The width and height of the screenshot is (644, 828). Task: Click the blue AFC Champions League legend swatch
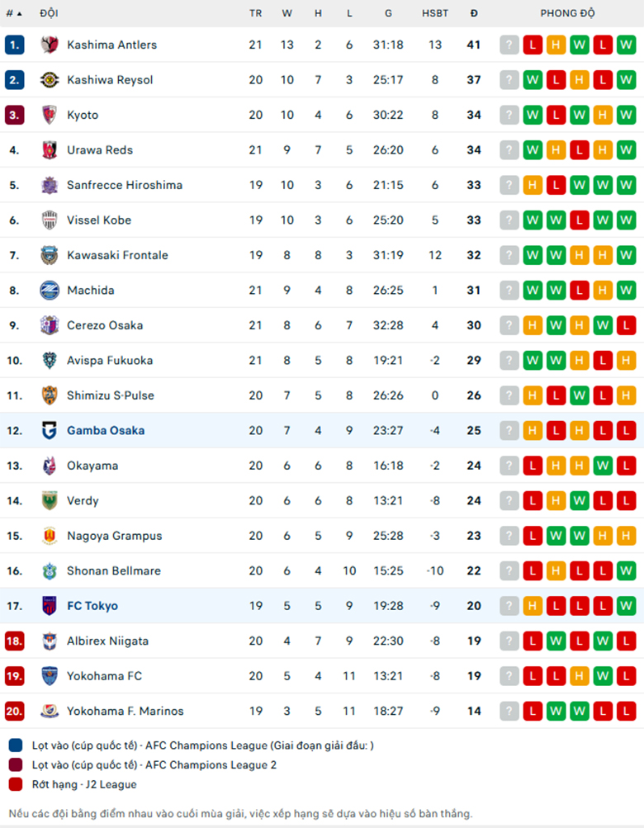[16, 745]
